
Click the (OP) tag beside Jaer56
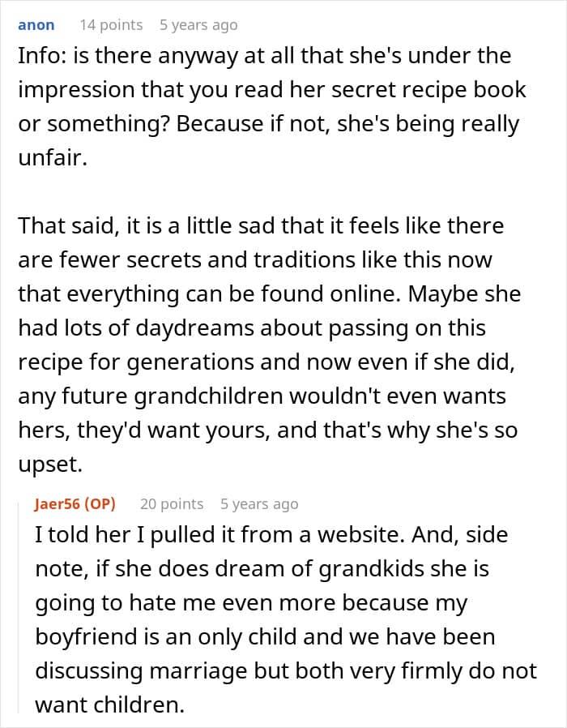click(102, 503)
